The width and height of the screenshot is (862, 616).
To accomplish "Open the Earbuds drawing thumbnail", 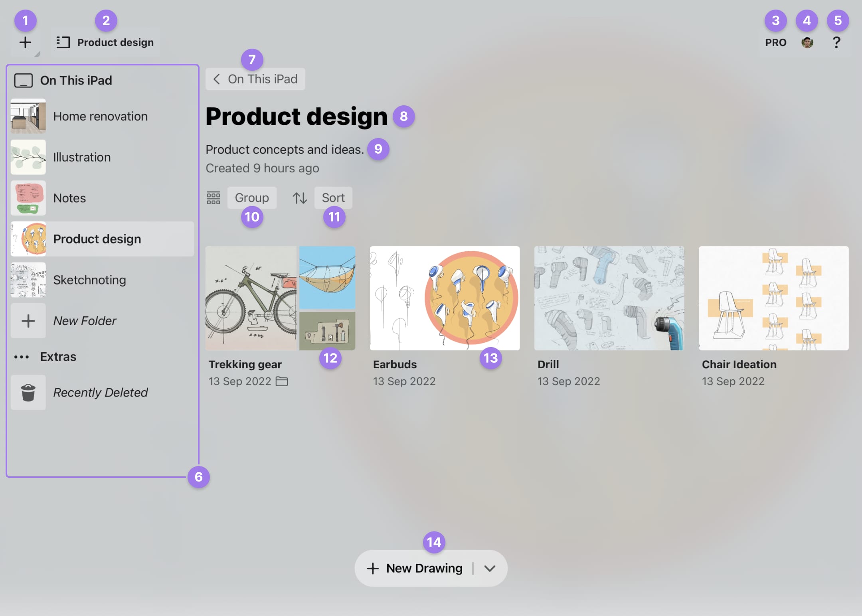I will click(445, 298).
